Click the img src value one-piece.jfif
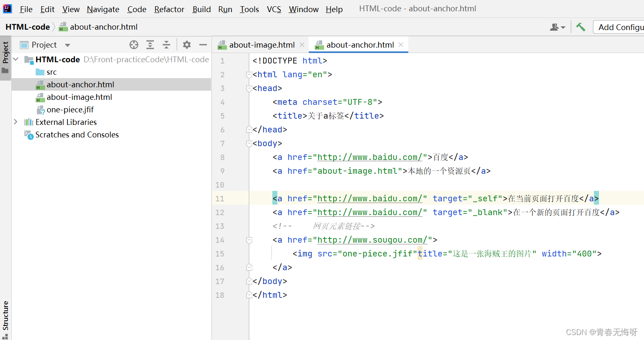 [377, 254]
